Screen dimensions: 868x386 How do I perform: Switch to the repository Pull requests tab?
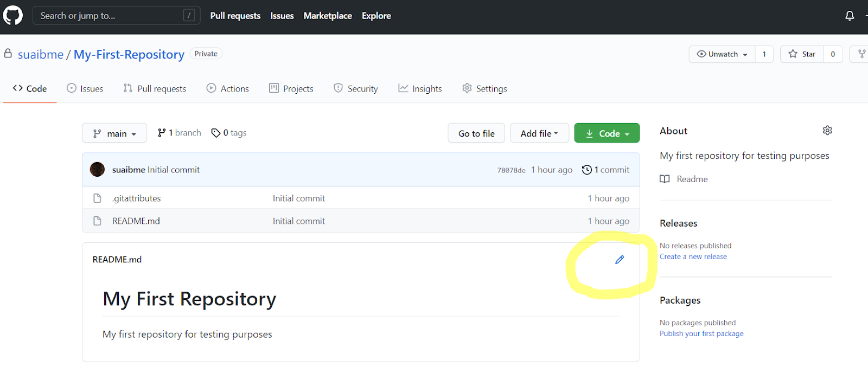155,88
